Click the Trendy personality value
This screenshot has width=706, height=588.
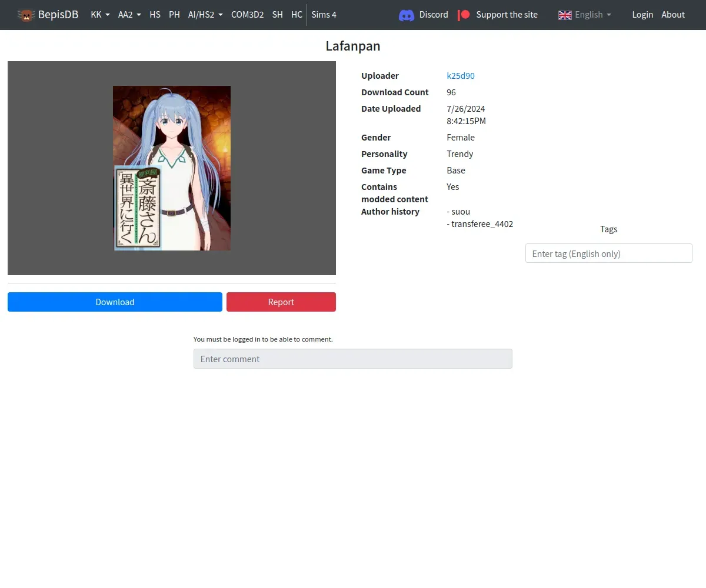(x=460, y=154)
